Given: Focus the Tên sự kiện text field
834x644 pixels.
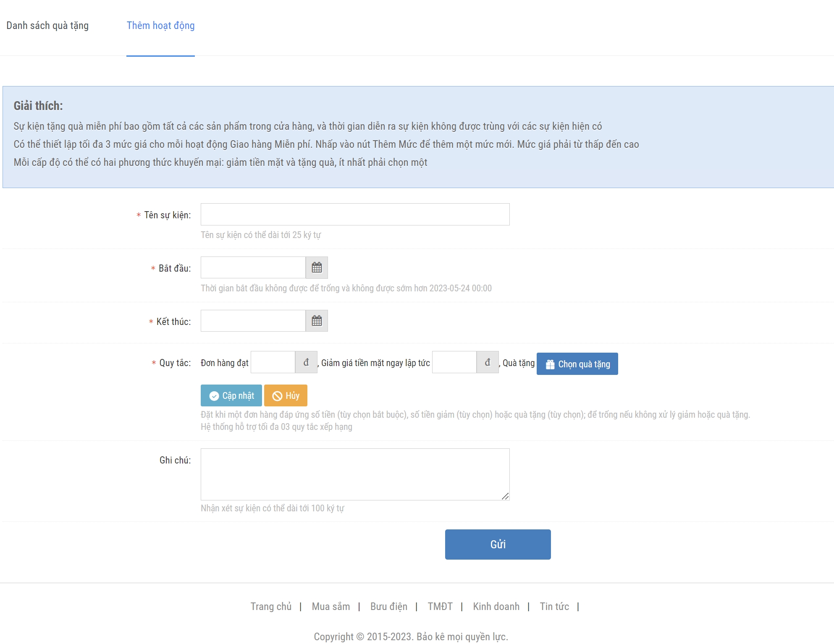Looking at the screenshot, I should tap(355, 215).
